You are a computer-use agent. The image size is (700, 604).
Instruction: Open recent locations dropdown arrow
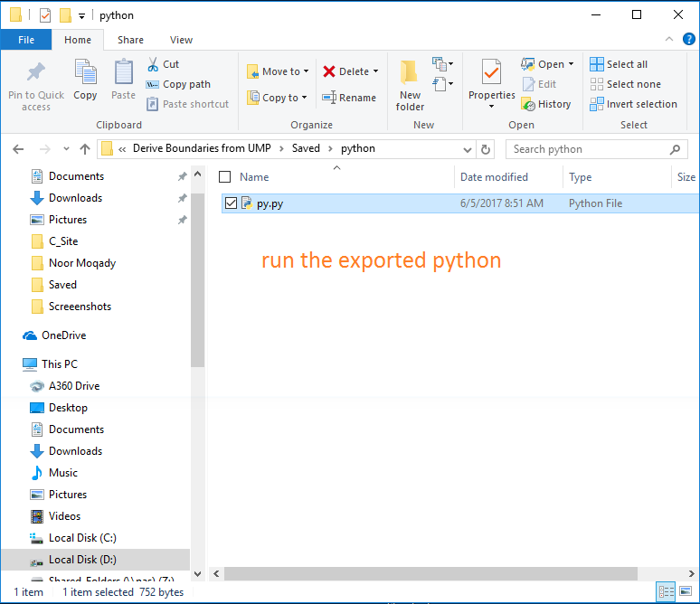coord(67,149)
